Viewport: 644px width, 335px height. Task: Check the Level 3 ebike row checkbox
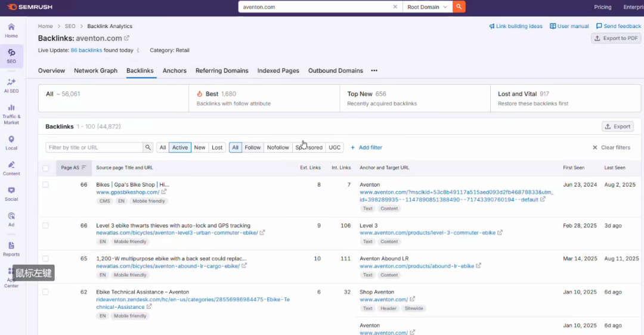tap(45, 225)
